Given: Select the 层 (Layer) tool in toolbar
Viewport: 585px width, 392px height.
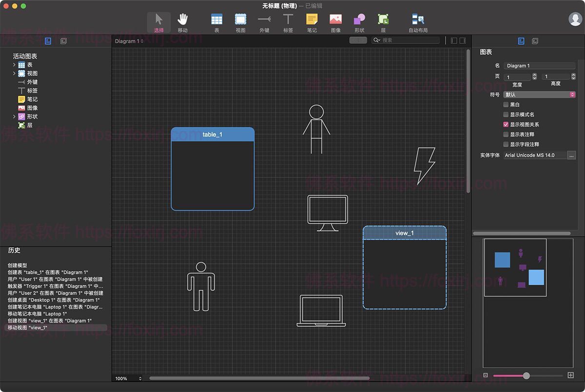Looking at the screenshot, I should tap(383, 20).
